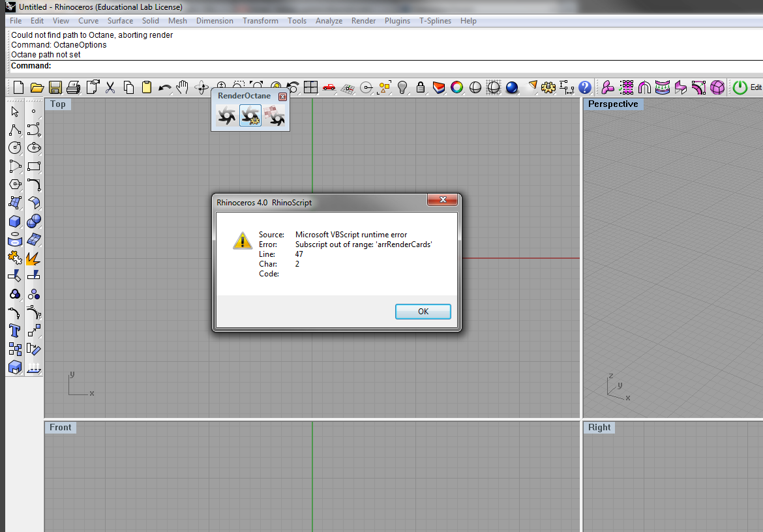Select the Single Point tool
Image resolution: width=763 pixels, height=532 pixels.
33,111
